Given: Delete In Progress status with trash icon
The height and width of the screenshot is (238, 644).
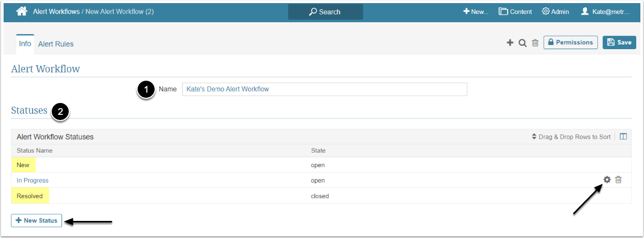Looking at the screenshot, I should point(619,180).
